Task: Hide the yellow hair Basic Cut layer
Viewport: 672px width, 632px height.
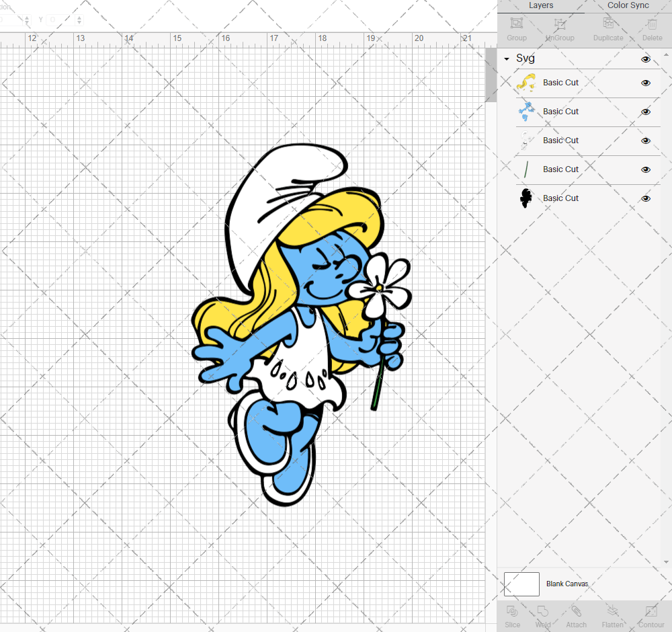Action: 645,83
